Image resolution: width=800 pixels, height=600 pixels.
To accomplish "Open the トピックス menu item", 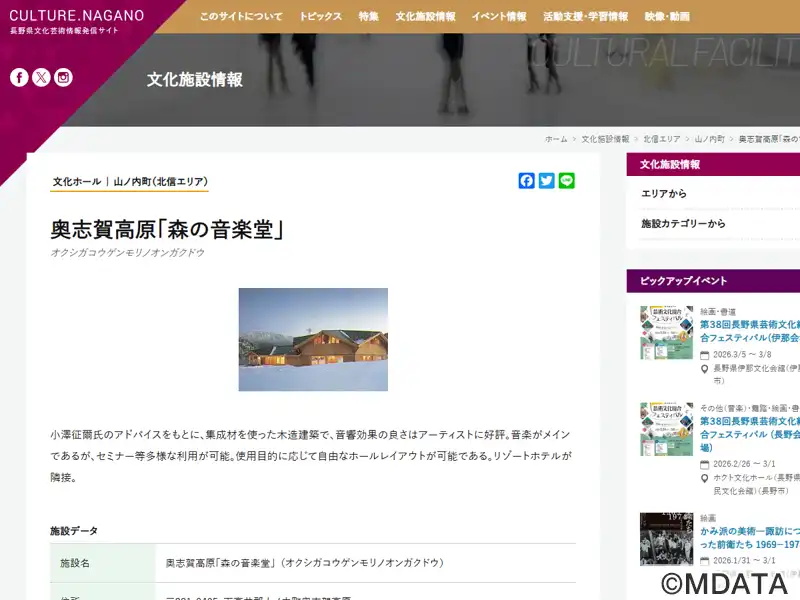I will coord(320,17).
